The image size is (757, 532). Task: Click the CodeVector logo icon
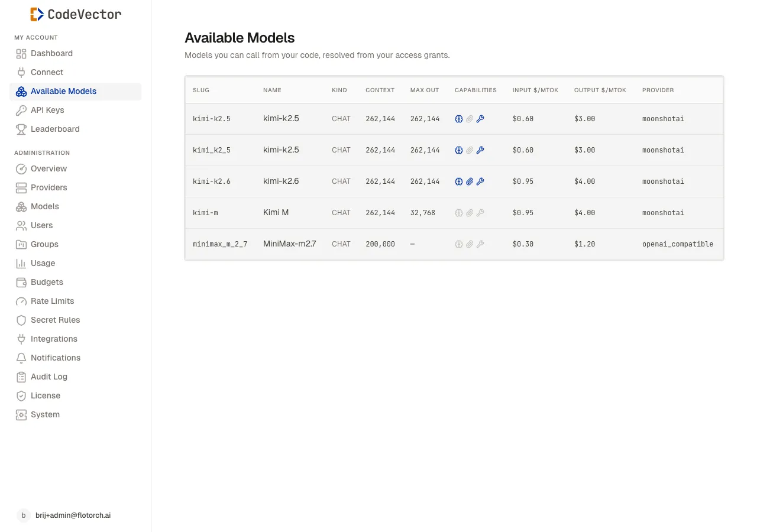click(37, 14)
